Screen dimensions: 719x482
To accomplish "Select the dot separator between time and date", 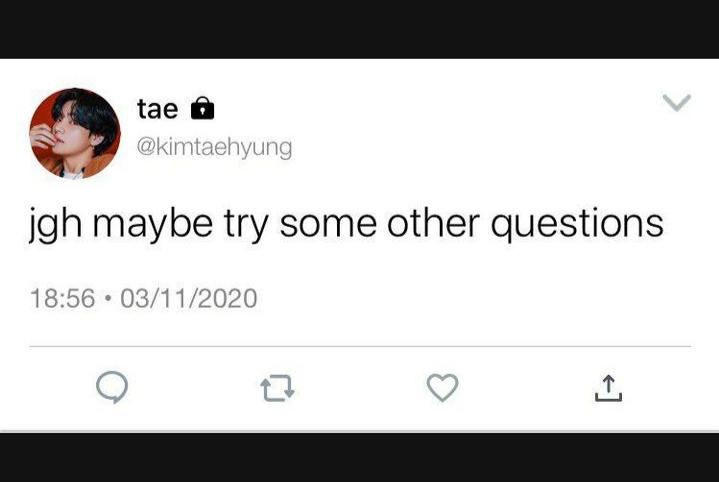I will click(x=108, y=298).
